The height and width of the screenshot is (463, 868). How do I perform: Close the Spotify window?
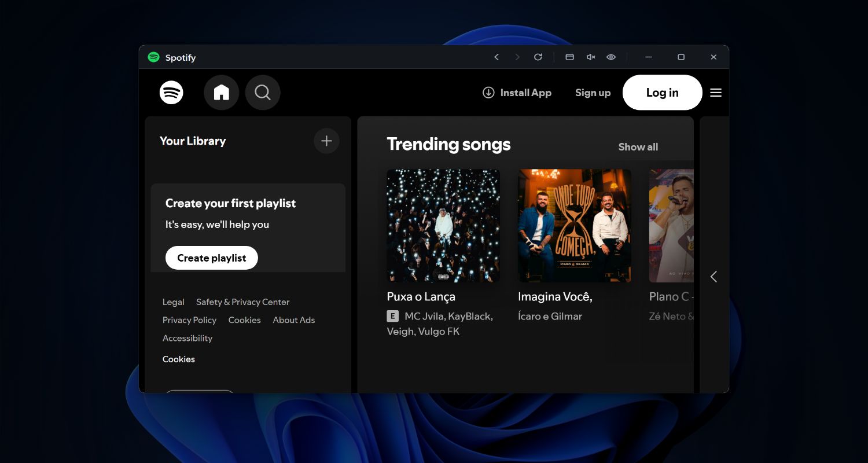[713, 57]
